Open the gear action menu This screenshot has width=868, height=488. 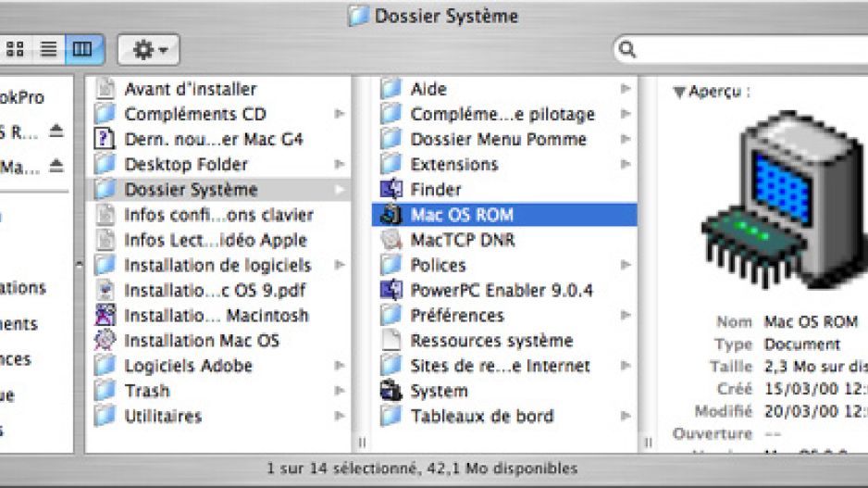[x=148, y=50]
